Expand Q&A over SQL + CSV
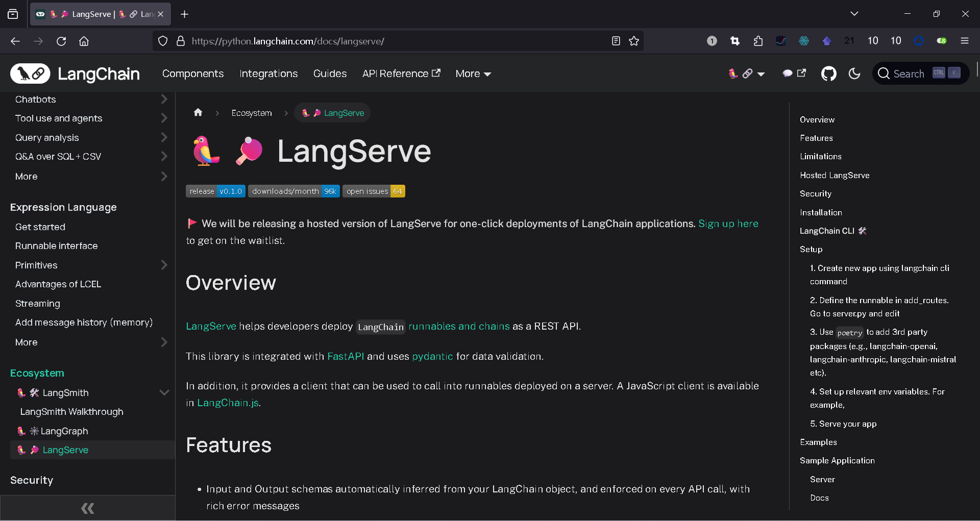 coord(164,157)
